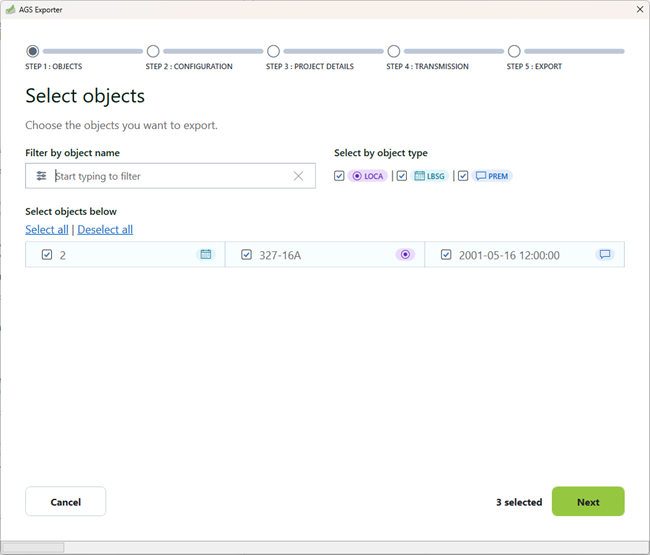Click the filter settings sliders icon
650x555 pixels.
pyautogui.click(x=41, y=176)
